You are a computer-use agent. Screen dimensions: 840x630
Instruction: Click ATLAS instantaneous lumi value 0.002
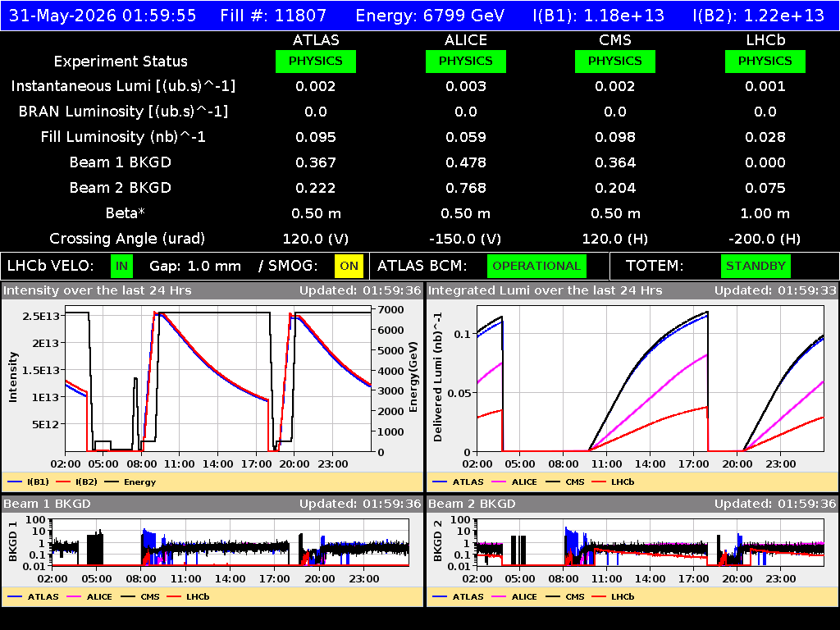pyautogui.click(x=316, y=86)
